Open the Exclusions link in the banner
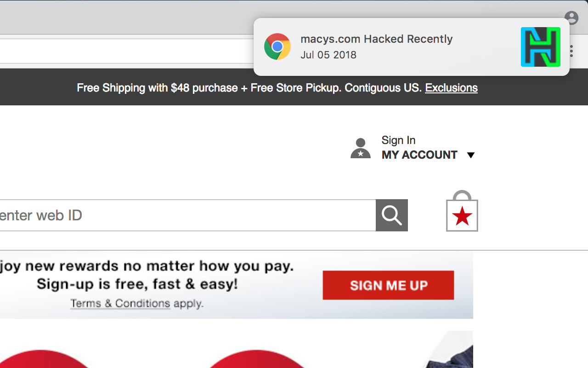Viewport: 588px width, 368px height. pos(451,88)
